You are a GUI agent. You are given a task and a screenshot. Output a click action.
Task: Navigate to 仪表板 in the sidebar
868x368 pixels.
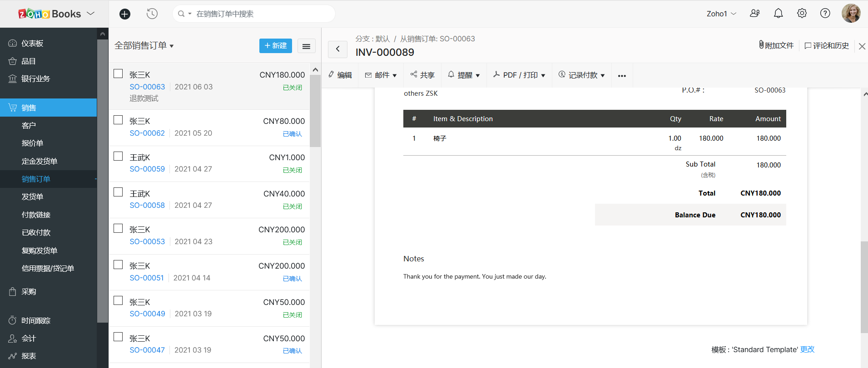pos(32,44)
